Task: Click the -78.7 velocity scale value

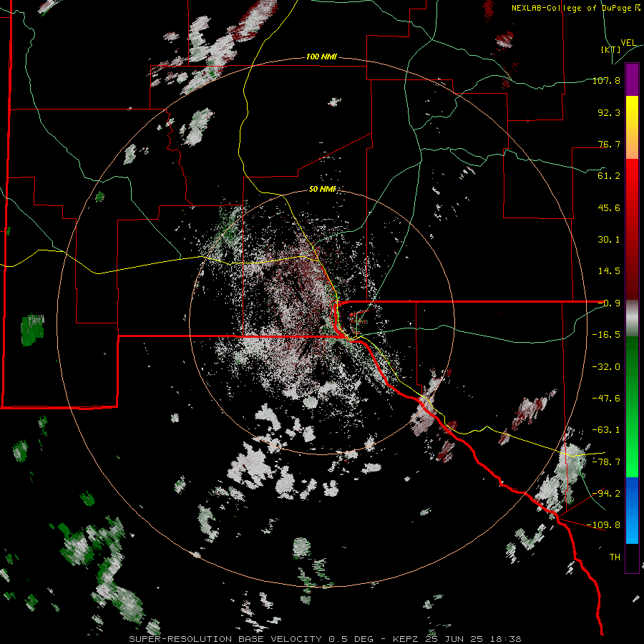Action: point(606,462)
